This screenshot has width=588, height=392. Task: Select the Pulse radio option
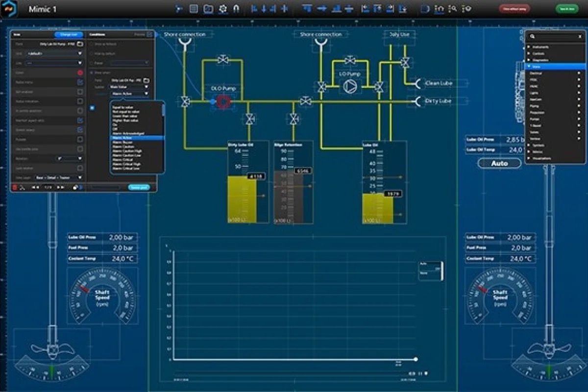click(91, 63)
